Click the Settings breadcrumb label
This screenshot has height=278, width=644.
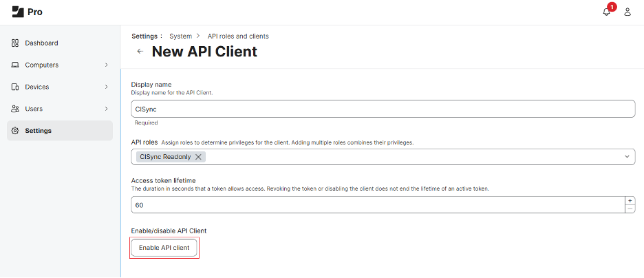(x=144, y=36)
